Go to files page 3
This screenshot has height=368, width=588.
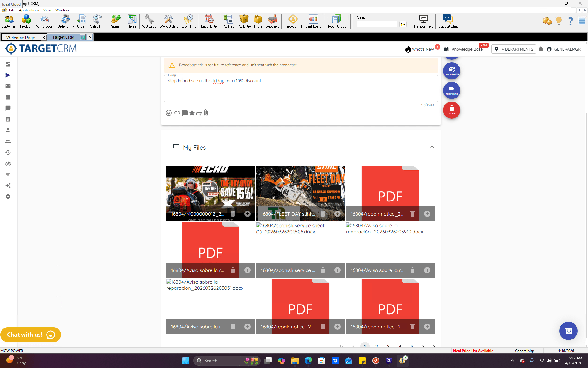tap(388, 346)
